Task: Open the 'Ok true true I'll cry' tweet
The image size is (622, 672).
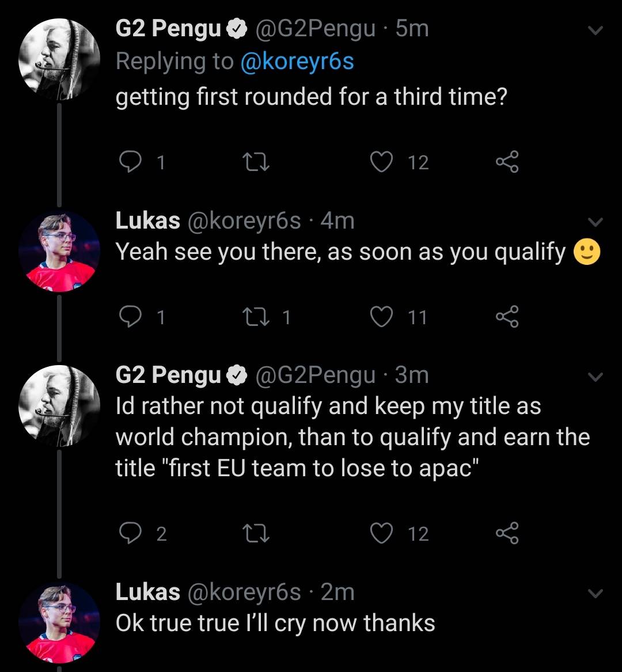Action: pos(275,623)
